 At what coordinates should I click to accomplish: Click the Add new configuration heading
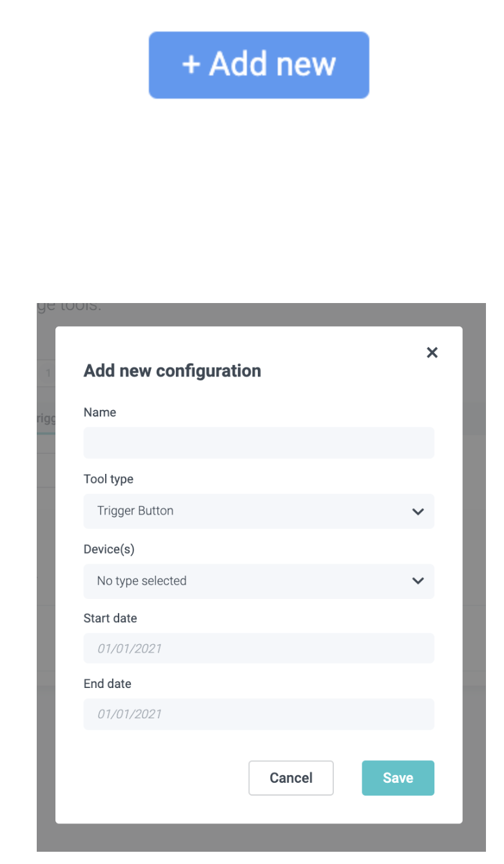172,371
